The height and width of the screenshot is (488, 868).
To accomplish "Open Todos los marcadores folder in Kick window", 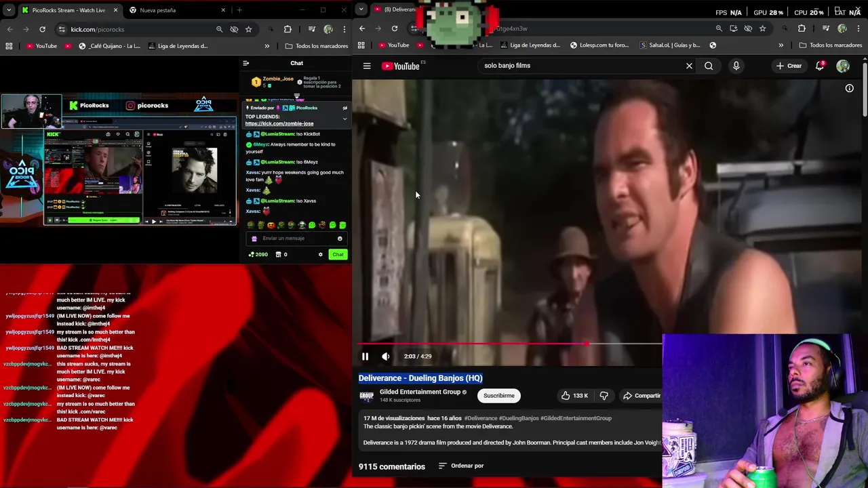I will click(x=317, y=46).
